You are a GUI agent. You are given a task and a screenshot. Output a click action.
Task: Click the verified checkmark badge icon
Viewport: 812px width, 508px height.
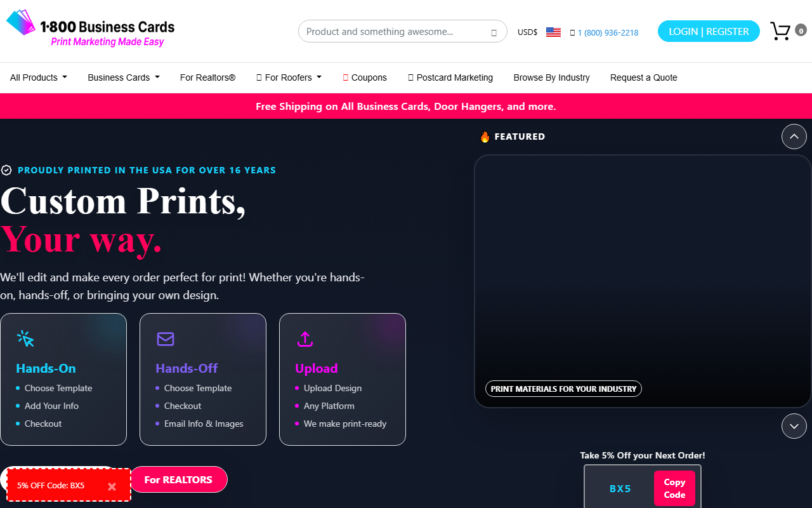(6, 170)
